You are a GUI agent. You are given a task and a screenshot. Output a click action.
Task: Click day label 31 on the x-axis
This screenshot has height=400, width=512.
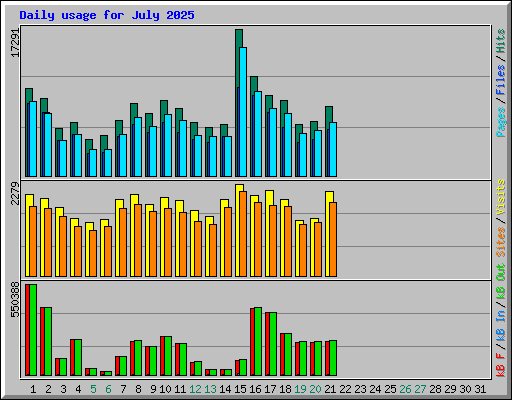[x=480, y=389]
